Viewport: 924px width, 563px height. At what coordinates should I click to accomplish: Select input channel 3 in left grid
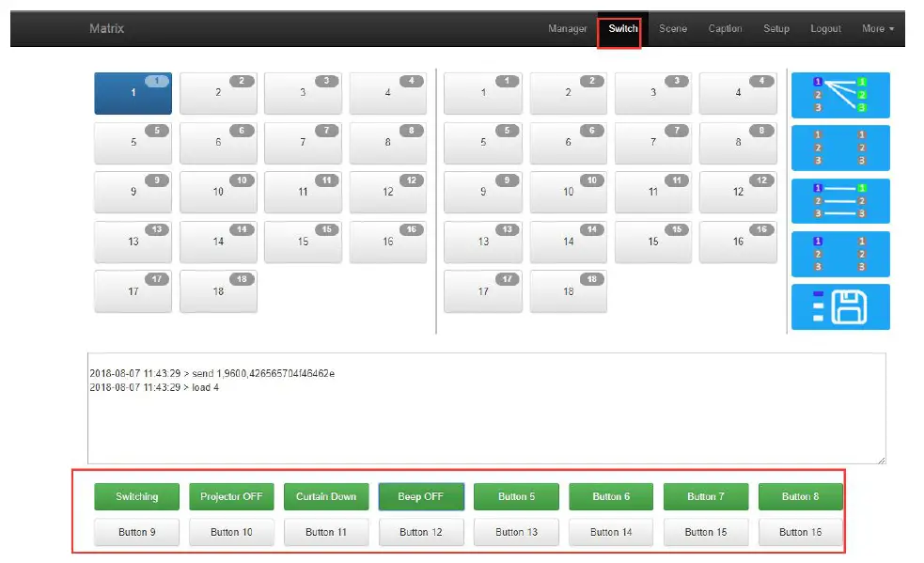(x=303, y=93)
